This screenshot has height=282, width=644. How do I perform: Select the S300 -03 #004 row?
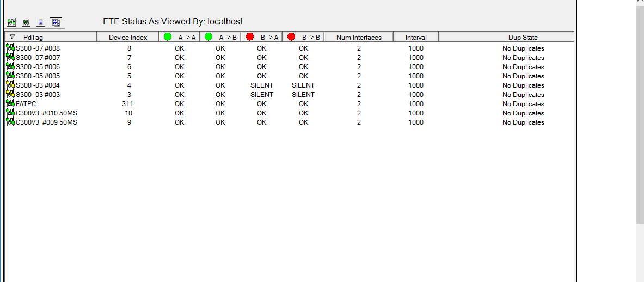pyautogui.click(x=290, y=85)
